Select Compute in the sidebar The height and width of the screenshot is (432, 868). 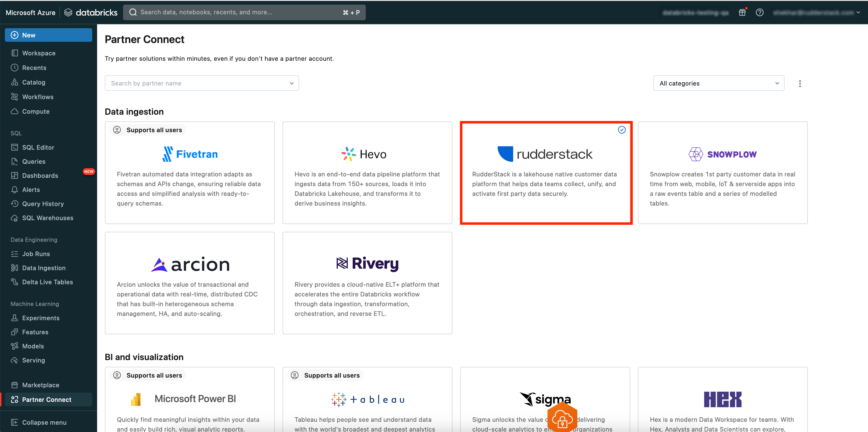(35, 111)
